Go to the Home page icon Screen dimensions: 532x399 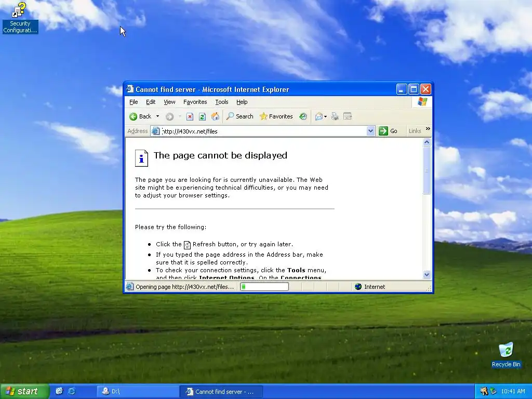pyautogui.click(x=215, y=116)
